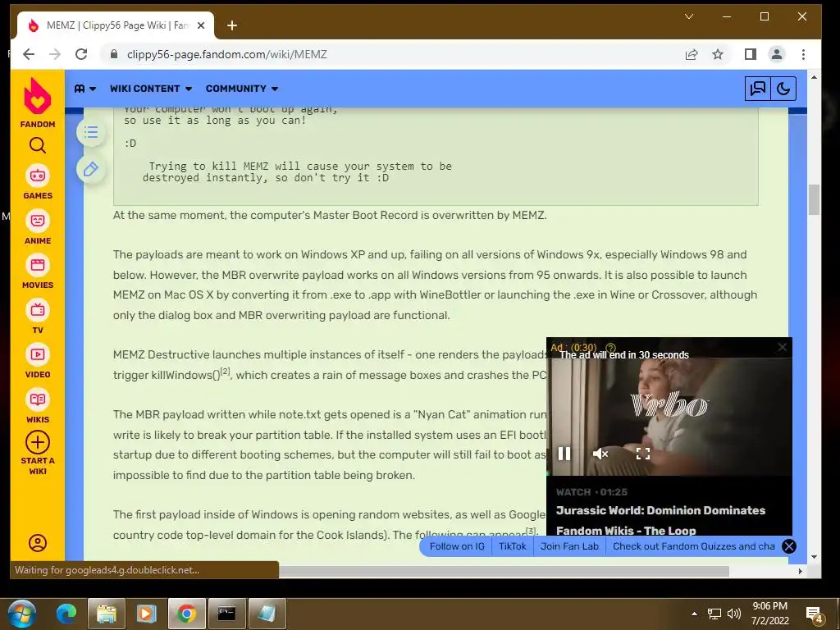The width and height of the screenshot is (840, 630).
Task: Bookmark this page with star icon
Action: click(718, 54)
